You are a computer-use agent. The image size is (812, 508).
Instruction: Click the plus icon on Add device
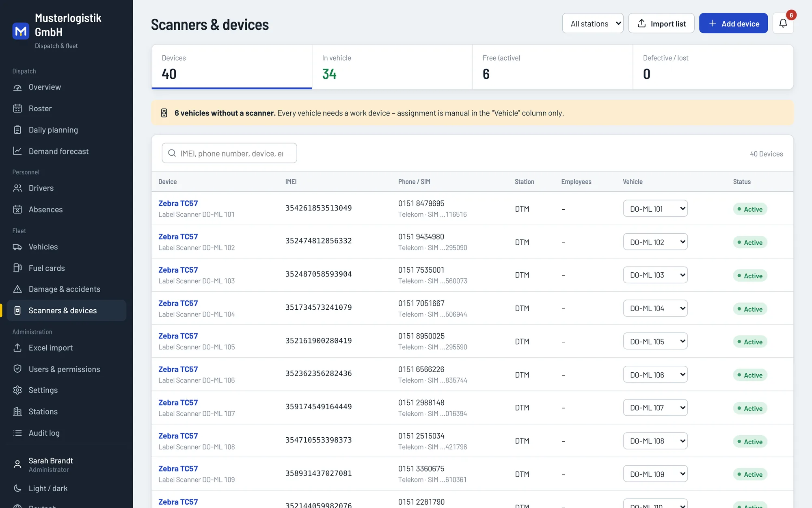[713, 23]
